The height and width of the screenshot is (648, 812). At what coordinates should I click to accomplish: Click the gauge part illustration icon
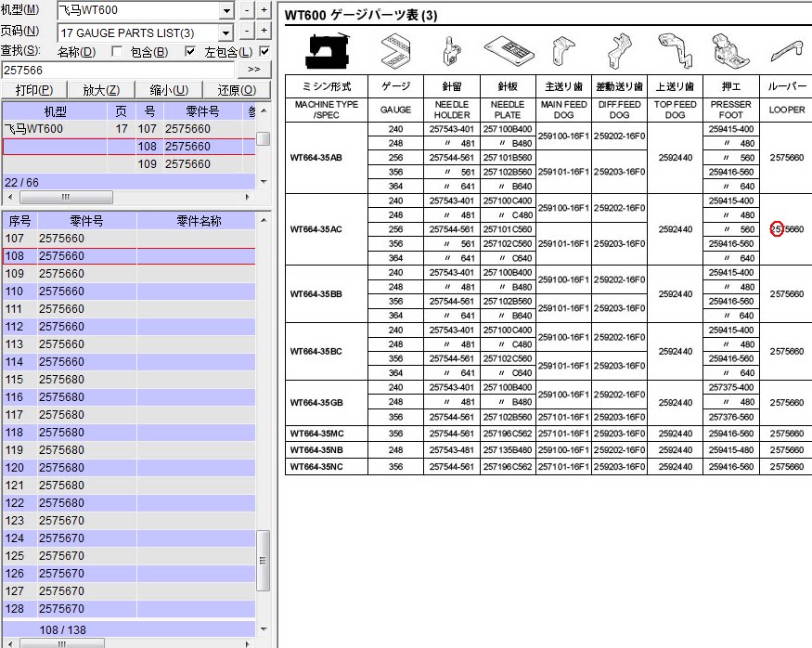point(395,51)
